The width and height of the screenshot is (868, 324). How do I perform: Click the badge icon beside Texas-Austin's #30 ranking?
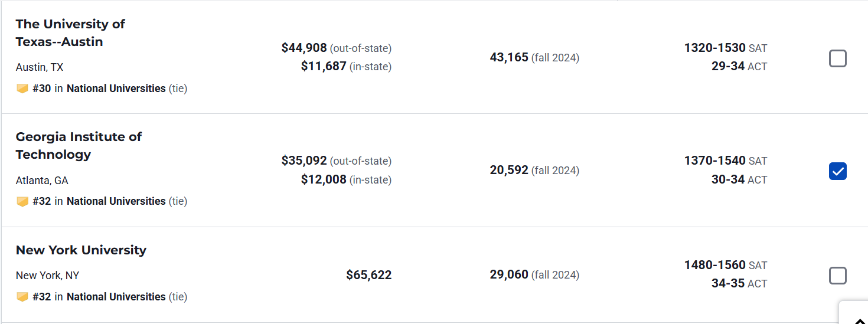click(x=22, y=89)
